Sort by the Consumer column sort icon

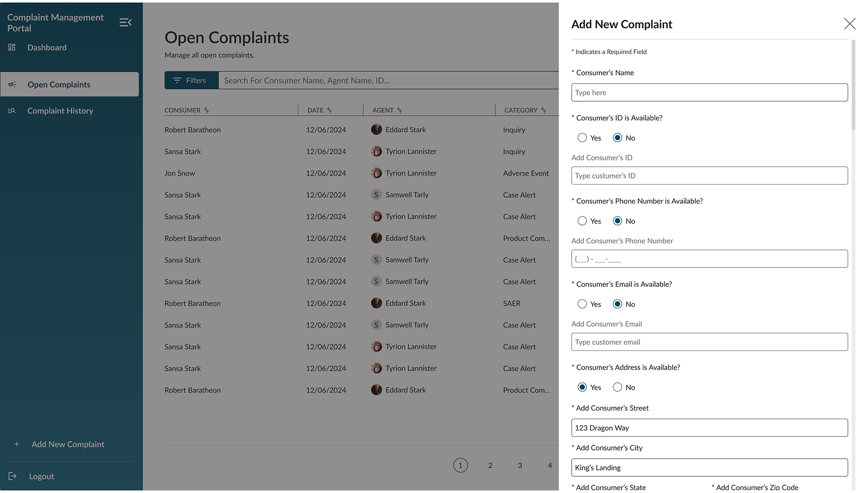(x=206, y=110)
